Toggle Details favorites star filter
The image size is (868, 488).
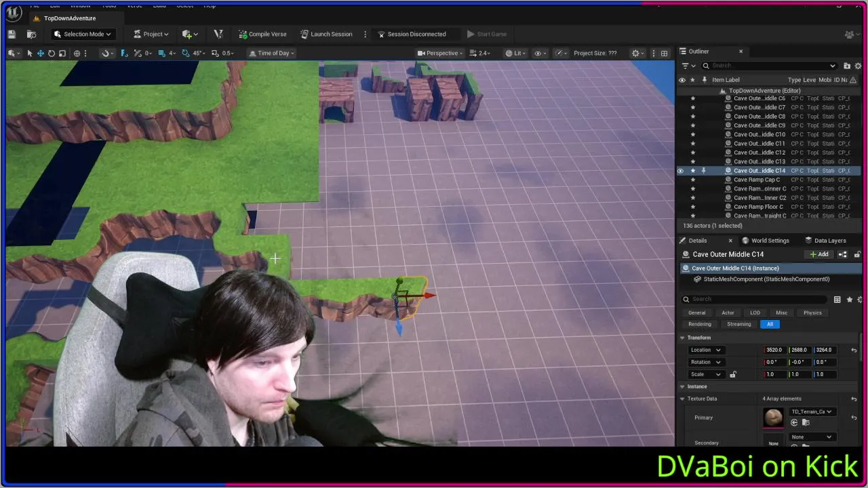click(850, 300)
